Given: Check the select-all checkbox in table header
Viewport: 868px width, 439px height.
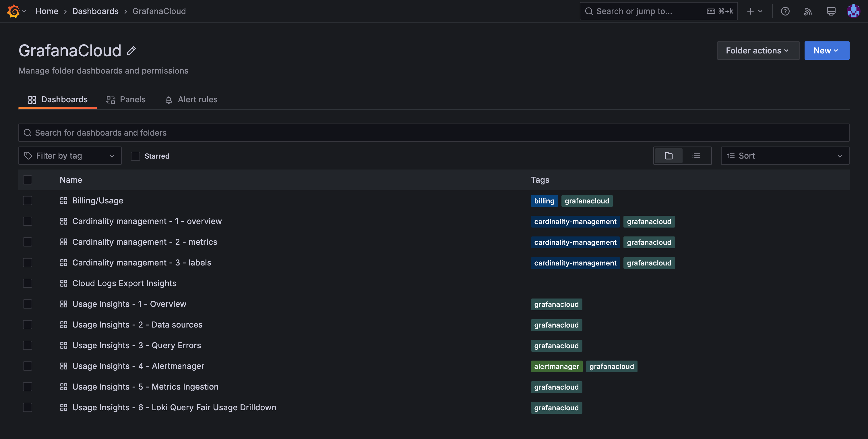Looking at the screenshot, I should coord(27,180).
